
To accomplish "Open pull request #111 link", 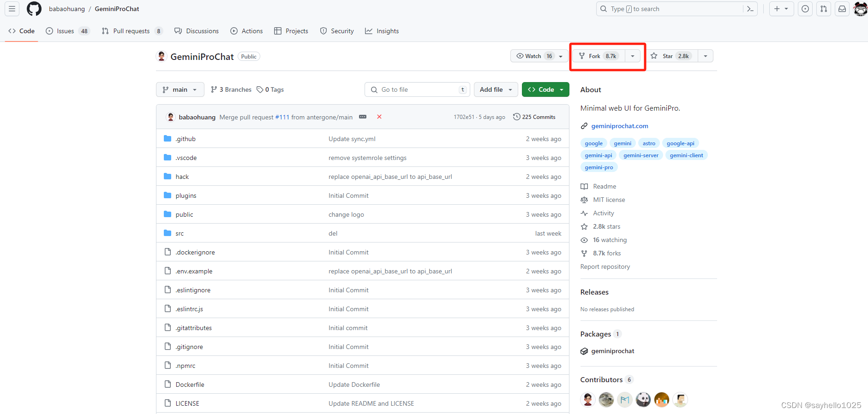I will pos(282,117).
